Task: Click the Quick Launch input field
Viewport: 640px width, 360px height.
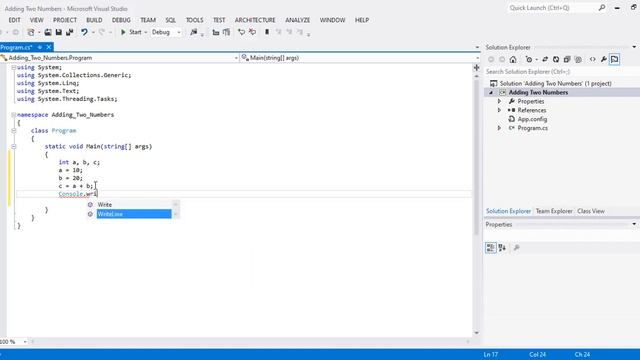Action: (x=552, y=8)
